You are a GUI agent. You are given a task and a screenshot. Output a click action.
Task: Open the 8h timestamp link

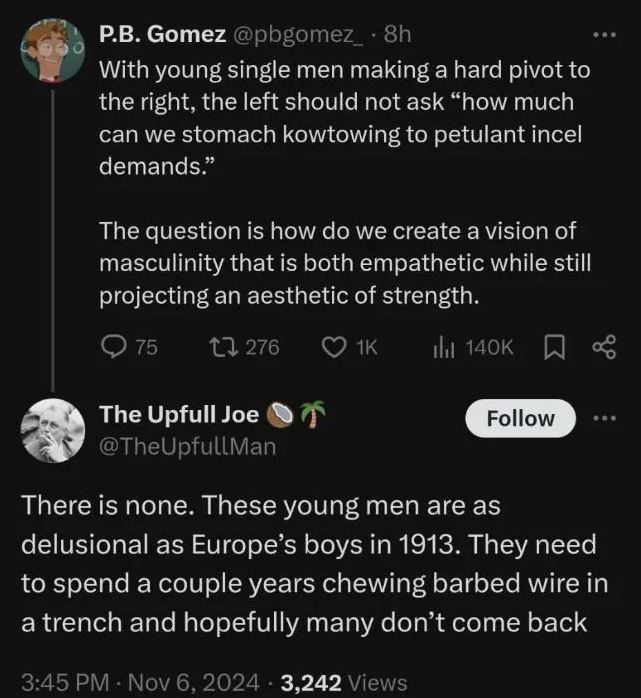(396, 35)
